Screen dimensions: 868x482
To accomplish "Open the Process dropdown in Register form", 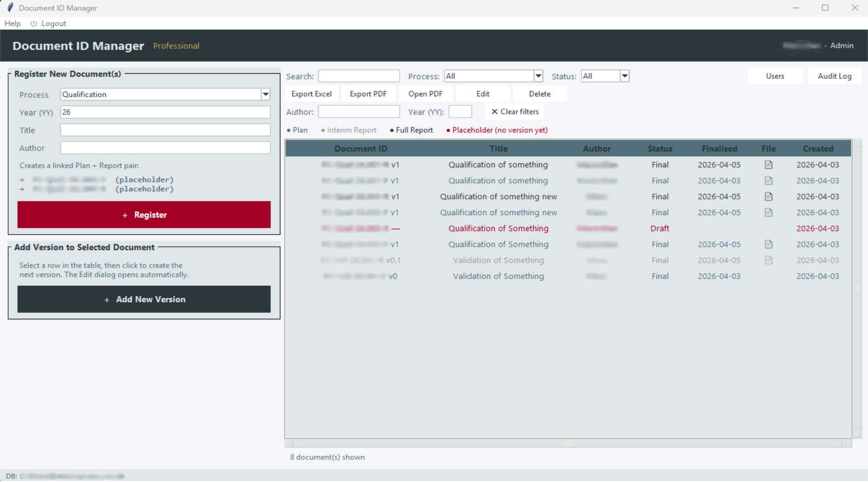I will coord(265,94).
